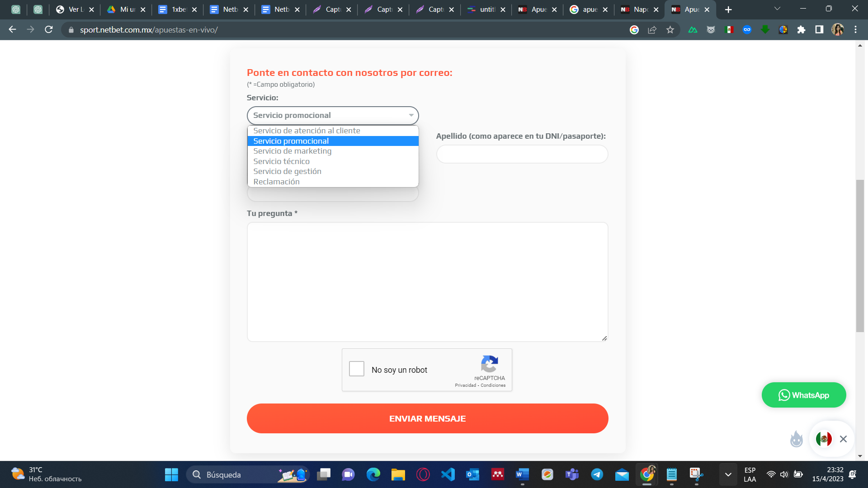
Task: Expand the Servicio dropdown menu
Action: point(332,115)
